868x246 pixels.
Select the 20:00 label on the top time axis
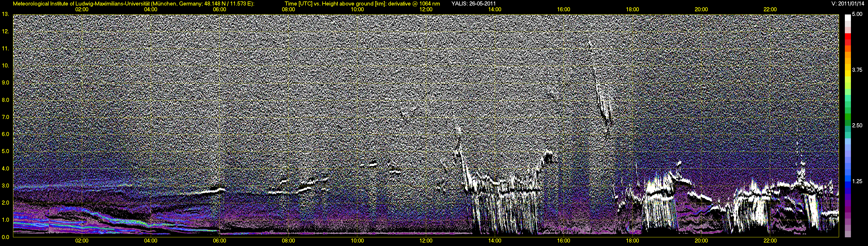[x=701, y=10]
